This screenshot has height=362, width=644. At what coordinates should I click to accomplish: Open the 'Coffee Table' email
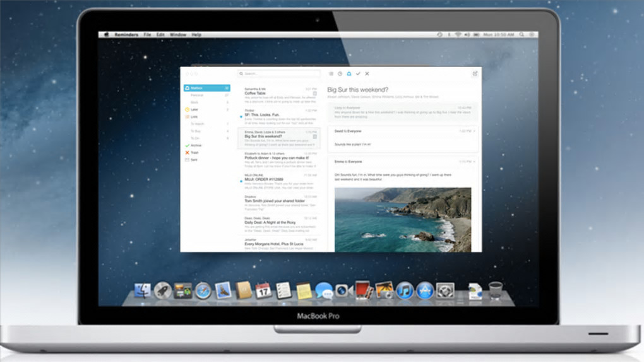[279, 95]
